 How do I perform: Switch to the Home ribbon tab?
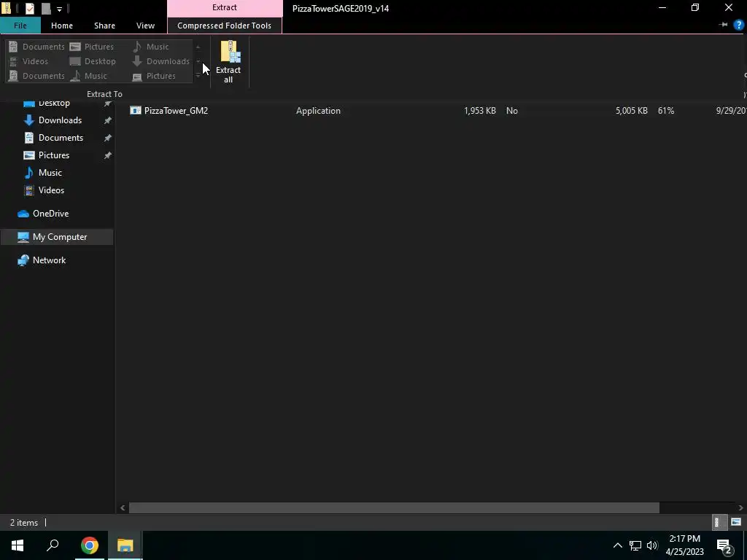tap(62, 26)
